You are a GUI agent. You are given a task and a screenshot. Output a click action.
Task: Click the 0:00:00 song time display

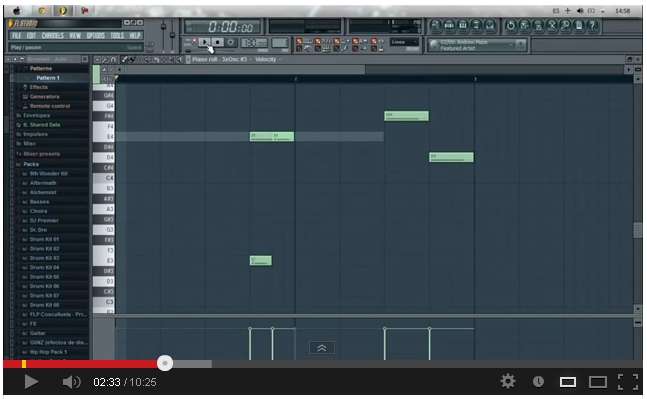pos(223,27)
